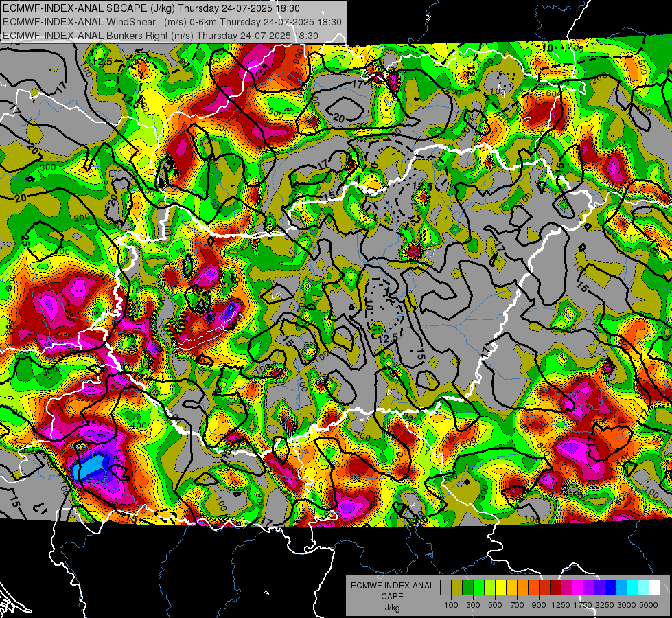Click the 300 legend value
The image size is (672, 618).
473,605
